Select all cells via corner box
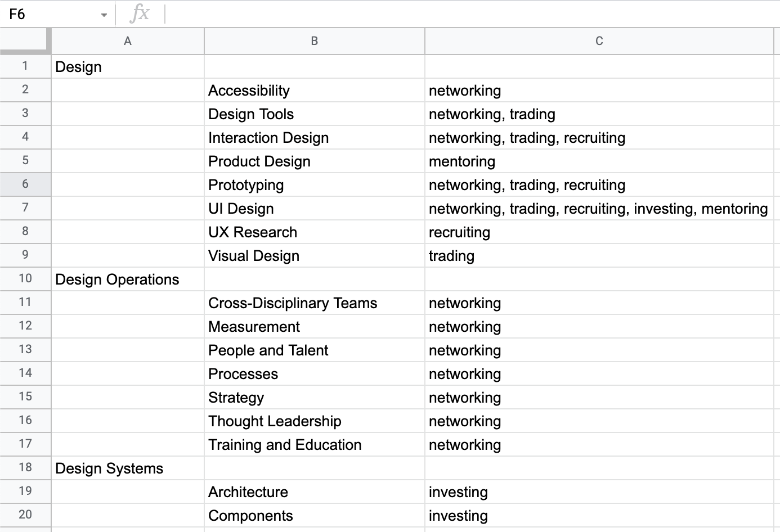 (25, 40)
